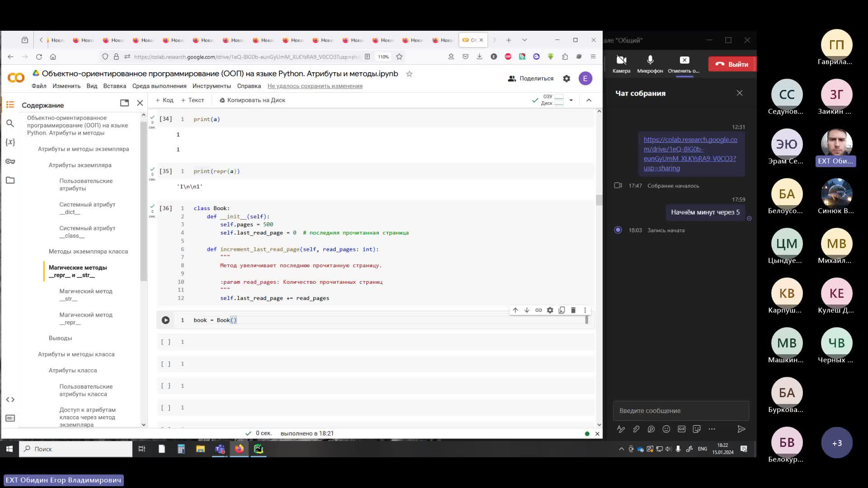
Task: Stop screen sharing (Отменить)
Action: [684, 64]
